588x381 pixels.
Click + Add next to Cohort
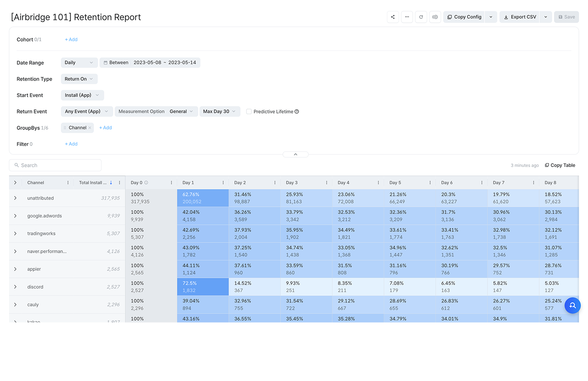(x=71, y=39)
